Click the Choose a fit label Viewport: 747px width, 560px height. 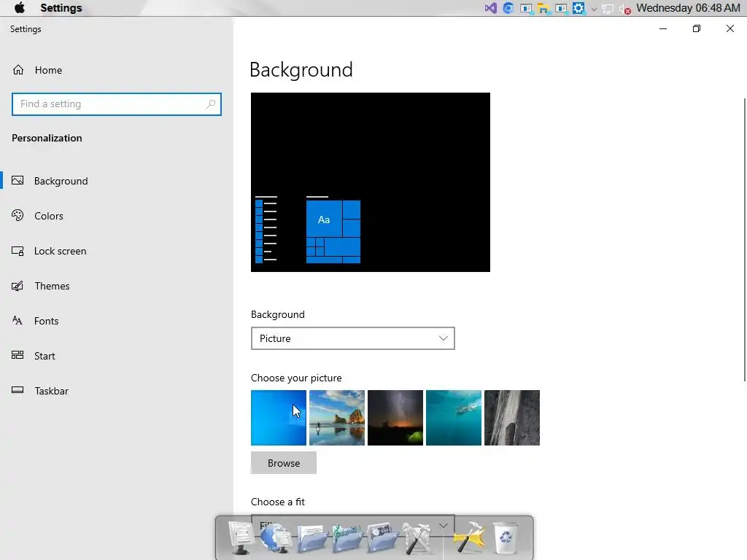click(x=278, y=502)
